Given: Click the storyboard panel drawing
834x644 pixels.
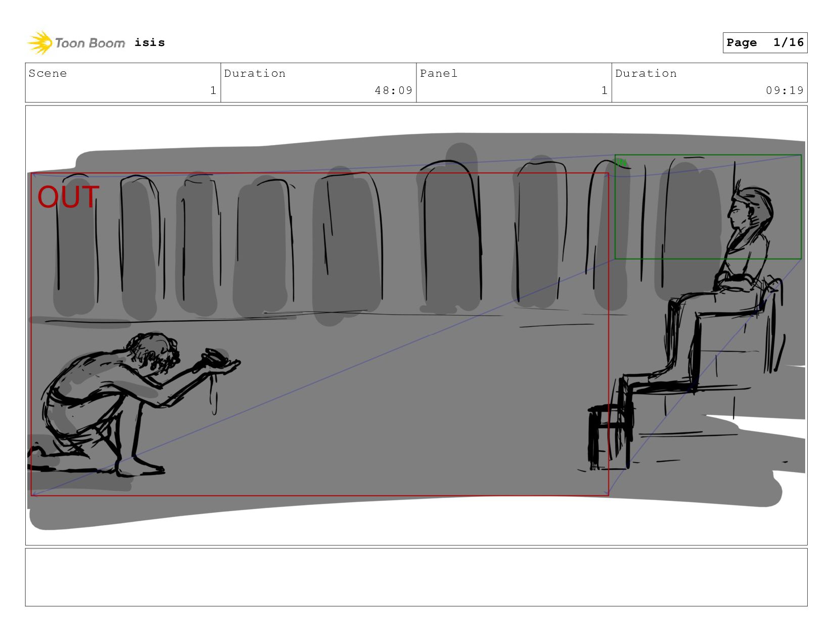Looking at the screenshot, I should click(416, 325).
